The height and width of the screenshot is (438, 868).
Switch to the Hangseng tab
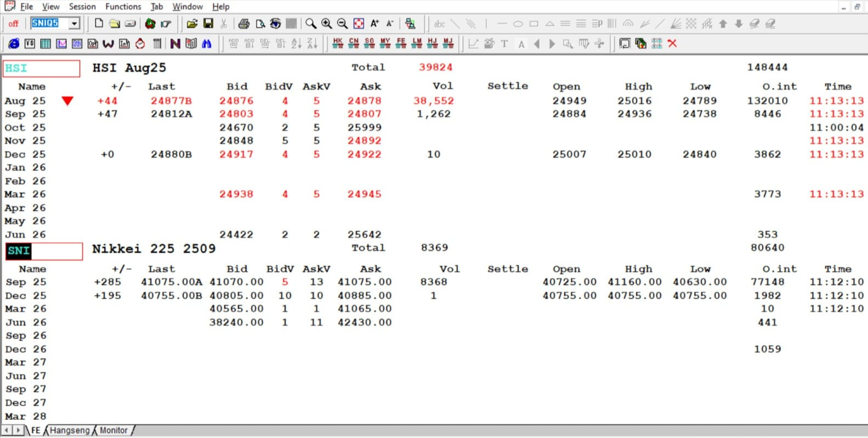pyautogui.click(x=70, y=430)
